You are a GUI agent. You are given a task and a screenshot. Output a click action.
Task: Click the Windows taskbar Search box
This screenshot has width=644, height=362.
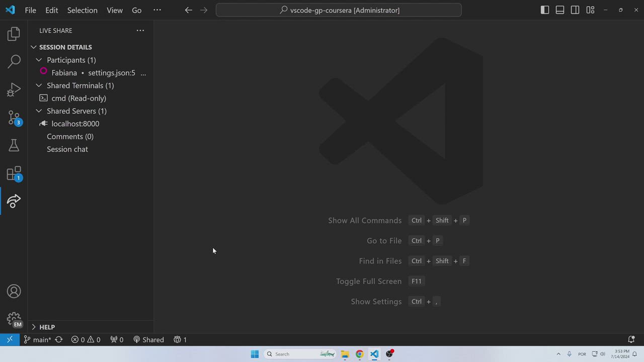point(300,354)
